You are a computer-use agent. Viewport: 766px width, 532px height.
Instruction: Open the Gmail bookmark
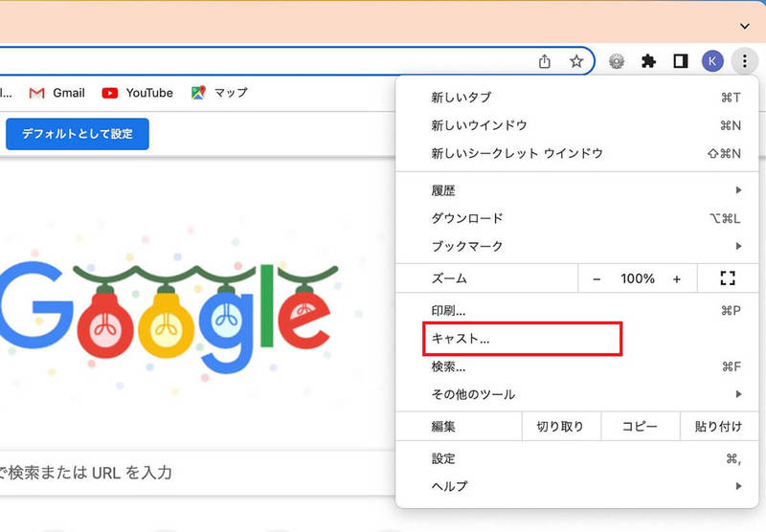(57, 93)
